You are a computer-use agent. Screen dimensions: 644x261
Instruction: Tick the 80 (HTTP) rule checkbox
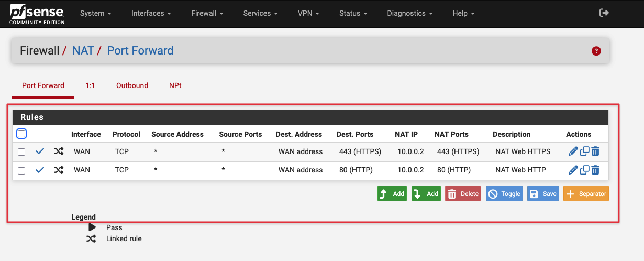pos(21,170)
